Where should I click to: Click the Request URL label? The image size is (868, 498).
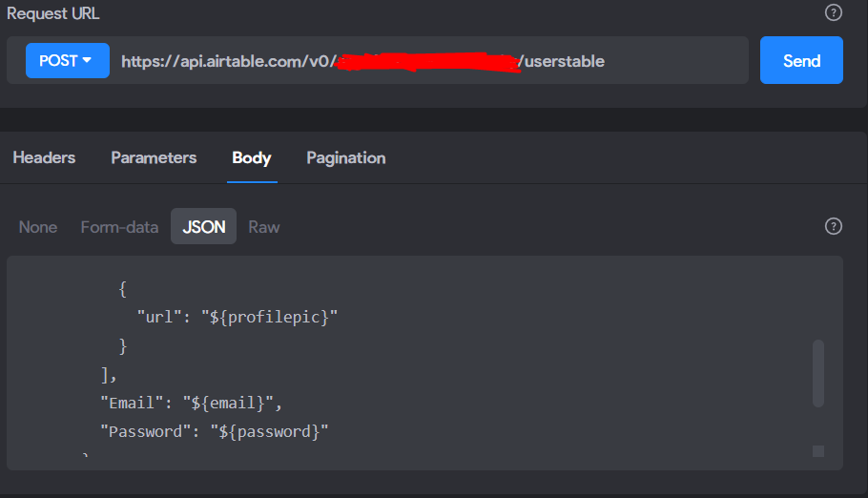53,13
